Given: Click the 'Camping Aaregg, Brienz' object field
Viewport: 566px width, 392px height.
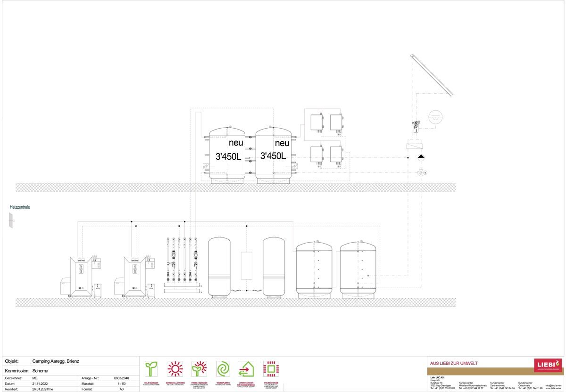Looking at the screenshot, I should click(x=56, y=361).
